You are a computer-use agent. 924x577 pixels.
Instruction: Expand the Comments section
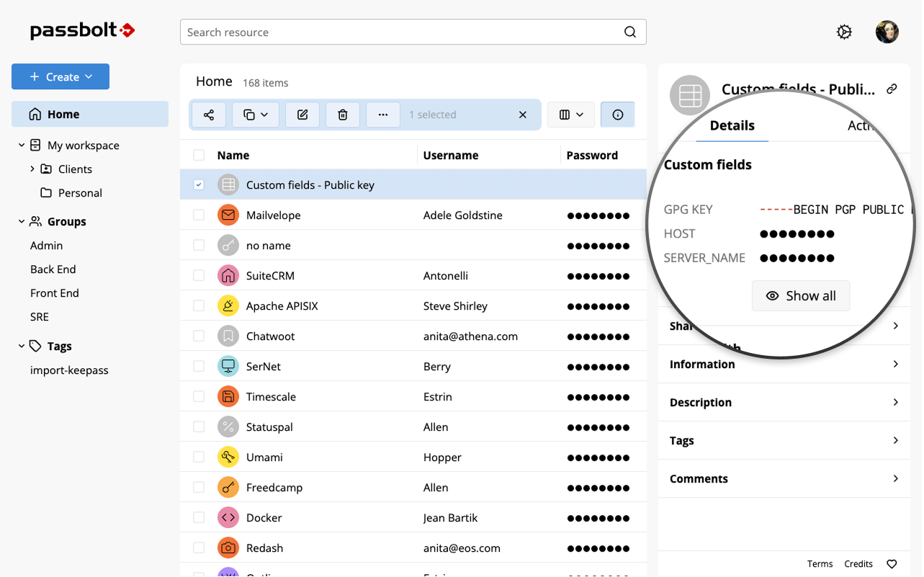point(784,478)
